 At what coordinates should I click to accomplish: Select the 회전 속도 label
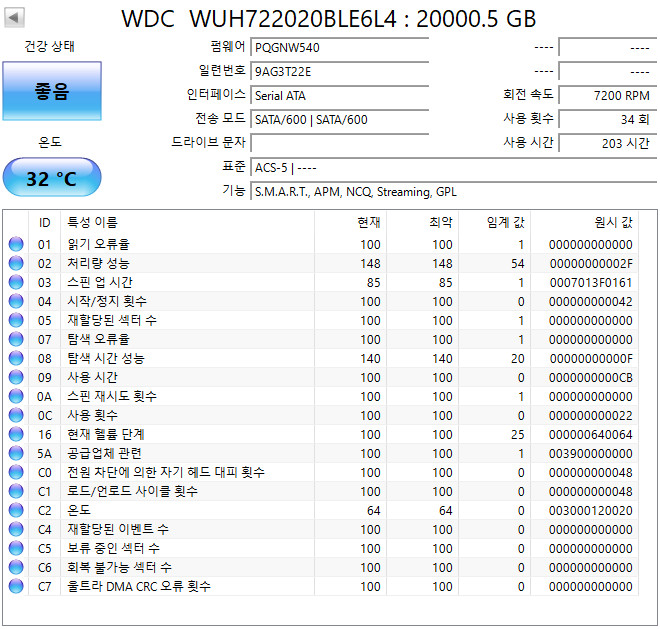pyautogui.click(x=528, y=94)
